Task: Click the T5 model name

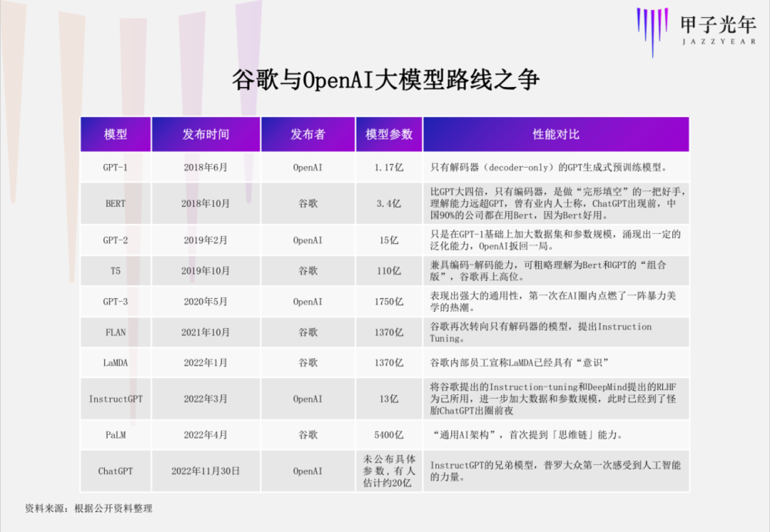Action: pos(115,271)
